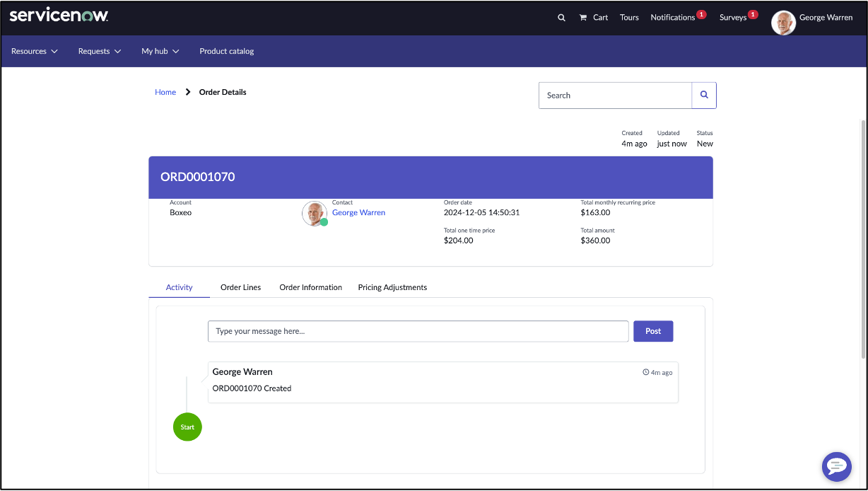Screen dimensions: 868x491
Task: Click the ServiceNow logo
Action: click(59, 16)
